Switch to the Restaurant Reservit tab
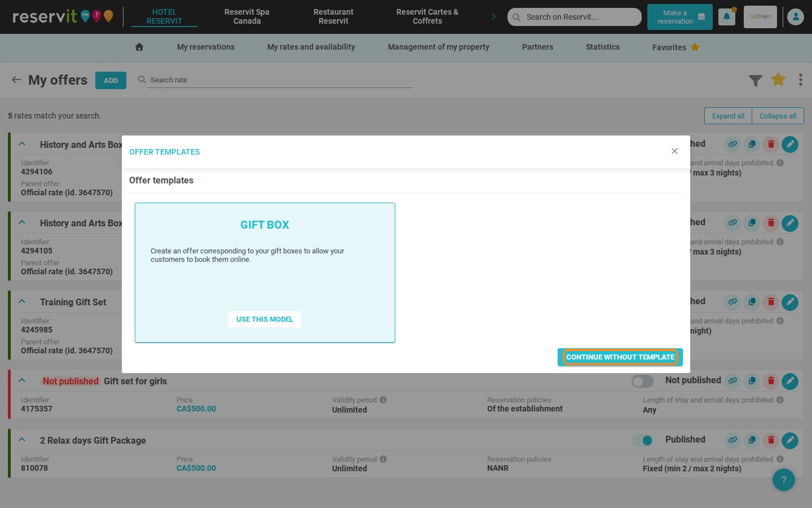Viewport: 812px width, 508px height. point(333,16)
